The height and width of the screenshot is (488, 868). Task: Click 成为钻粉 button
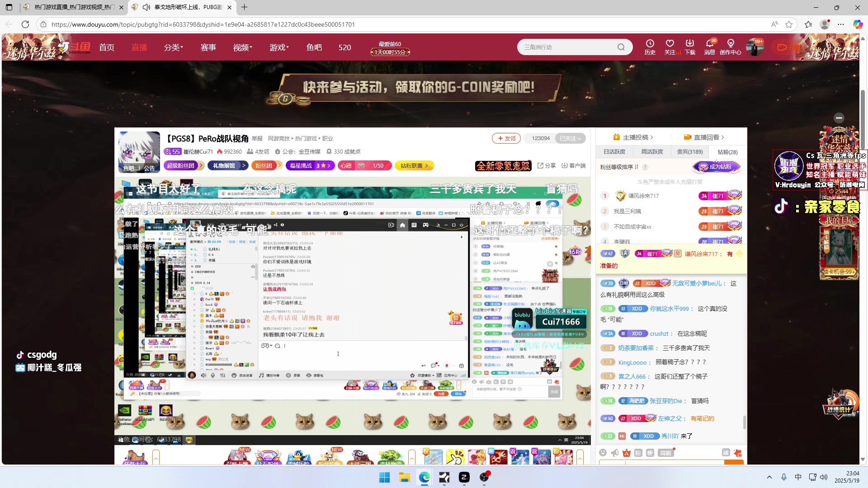(x=717, y=167)
